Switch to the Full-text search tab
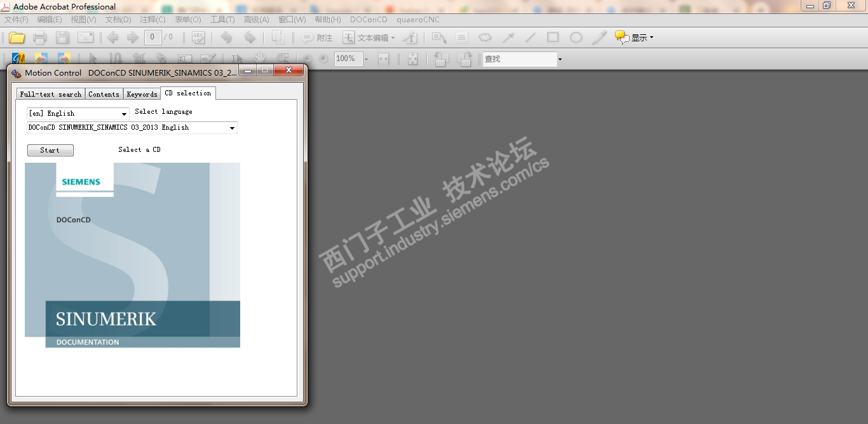Viewport: 868px width, 424px height. coord(51,94)
